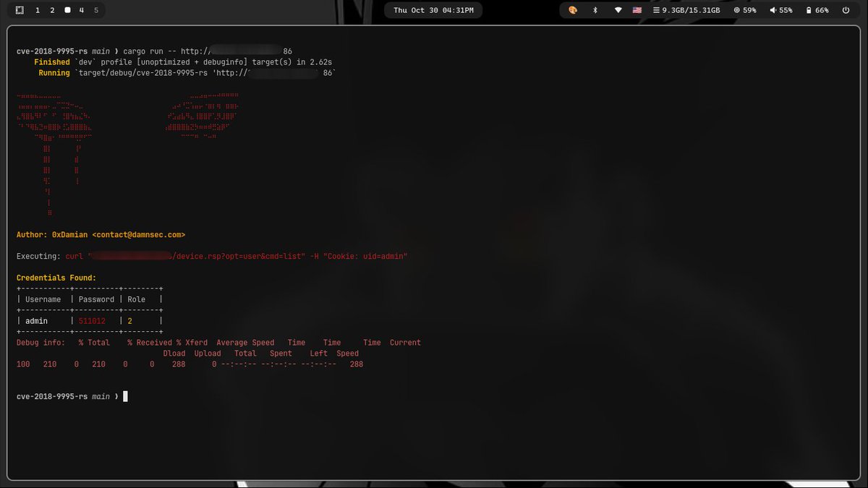The height and width of the screenshot is (488, 868).
Task: Click the Password column header
Action: click(x=96, y=299)
